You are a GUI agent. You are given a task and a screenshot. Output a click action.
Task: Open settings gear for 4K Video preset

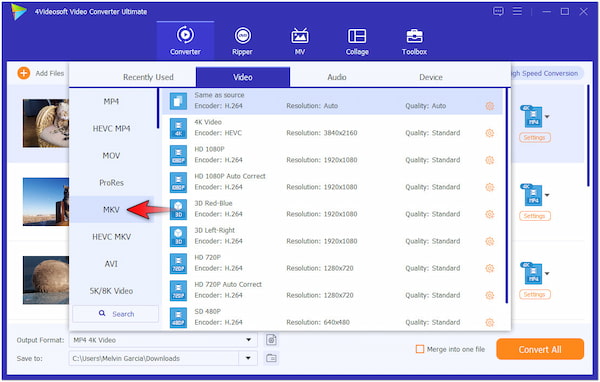pos(489,133)
